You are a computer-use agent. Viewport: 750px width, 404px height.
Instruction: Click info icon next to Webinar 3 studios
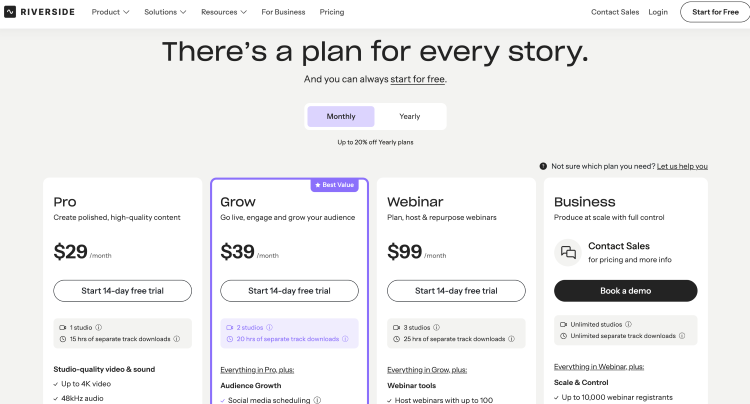click(436, 328)
